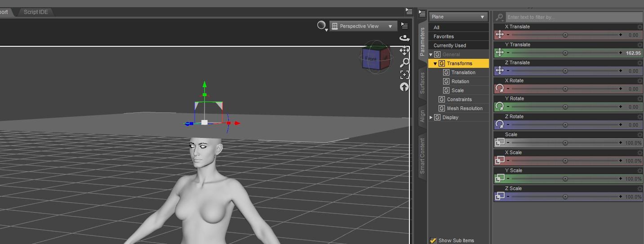Focus the parameter filter text field

(x=574, y=17)
